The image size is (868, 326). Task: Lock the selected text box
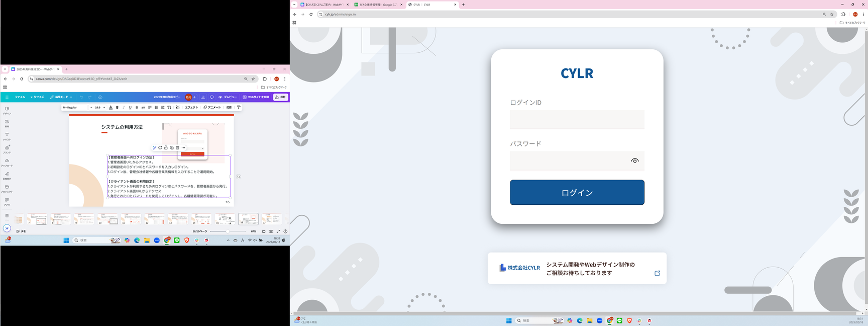(x=166, y=148)
